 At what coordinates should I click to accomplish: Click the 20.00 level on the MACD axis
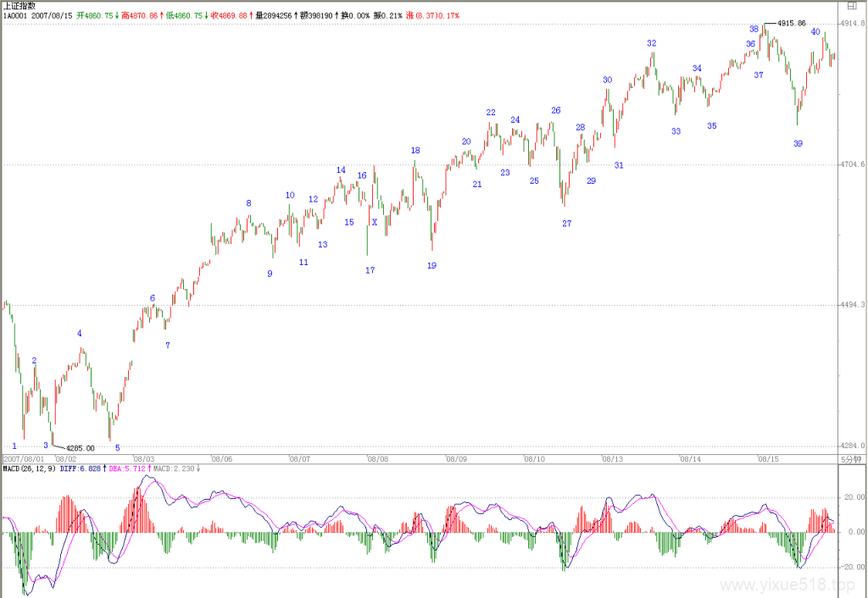click(854, 497)
